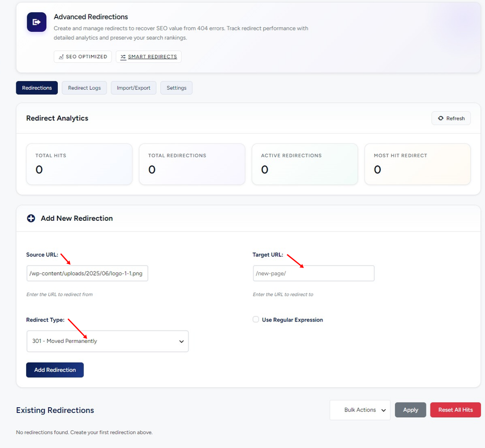Viewport: 485px width, 448px height.
Task: Go to the Settings tab
Action: (x=176, y=88)
